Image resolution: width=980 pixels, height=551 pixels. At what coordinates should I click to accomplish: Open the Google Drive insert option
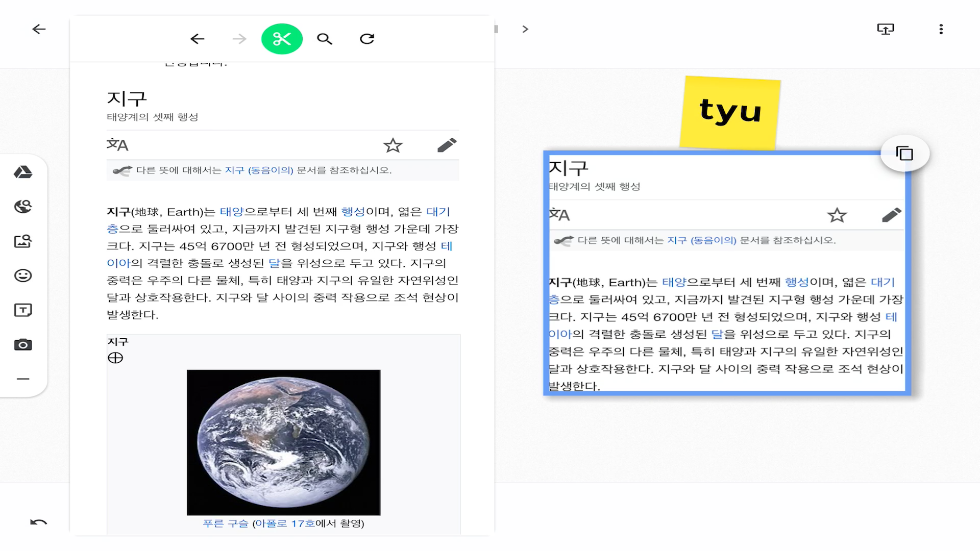[x=23, y=172]
